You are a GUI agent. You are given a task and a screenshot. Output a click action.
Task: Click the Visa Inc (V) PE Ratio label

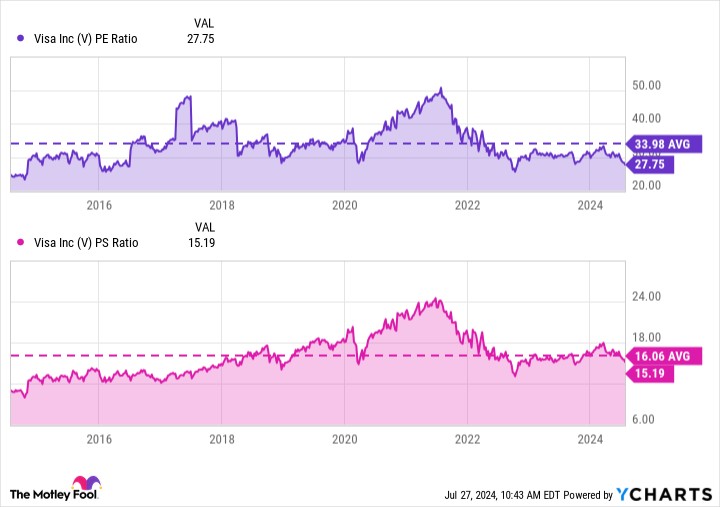pyautogui.click(x=84, y=38)
